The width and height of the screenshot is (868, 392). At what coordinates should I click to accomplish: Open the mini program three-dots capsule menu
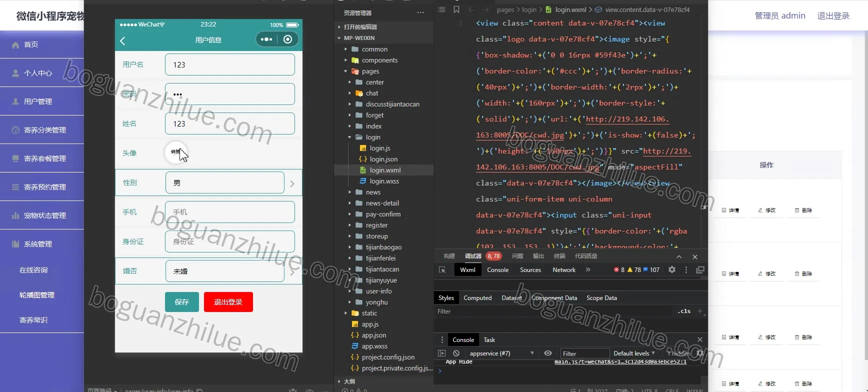pyautogui.click(x=266, y=39)
